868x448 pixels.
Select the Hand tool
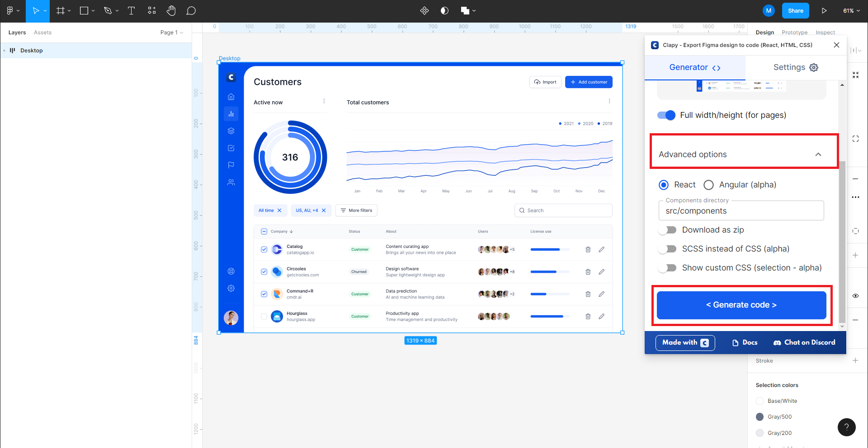pyautogui.click(x=171, y=10)
